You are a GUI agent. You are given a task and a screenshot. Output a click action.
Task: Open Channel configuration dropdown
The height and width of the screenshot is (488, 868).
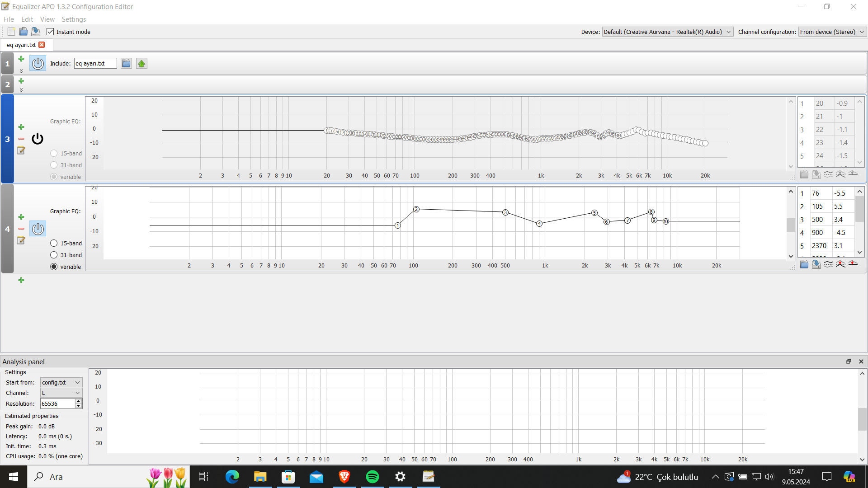(x=832, y=32)
